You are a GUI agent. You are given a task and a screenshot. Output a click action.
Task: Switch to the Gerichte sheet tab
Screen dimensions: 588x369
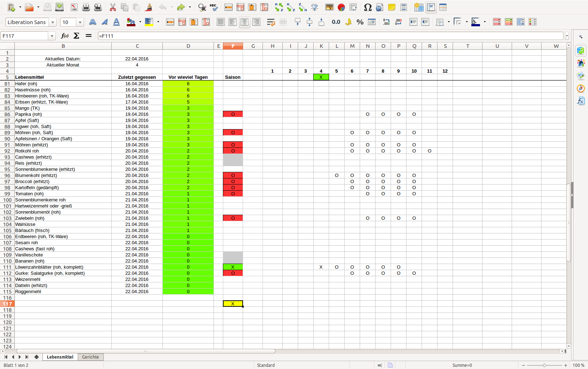coord(90,357)
